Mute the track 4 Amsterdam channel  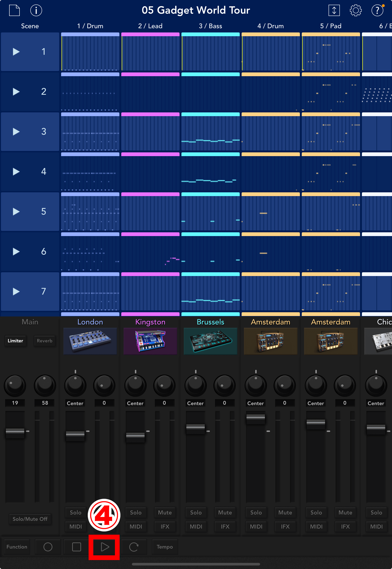(285, 513)
